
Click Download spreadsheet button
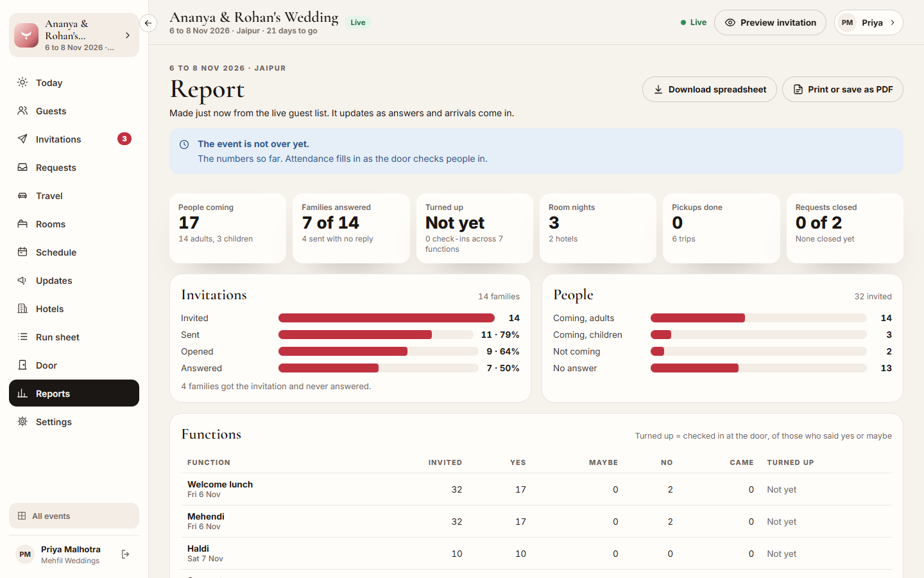click(709, 89)
